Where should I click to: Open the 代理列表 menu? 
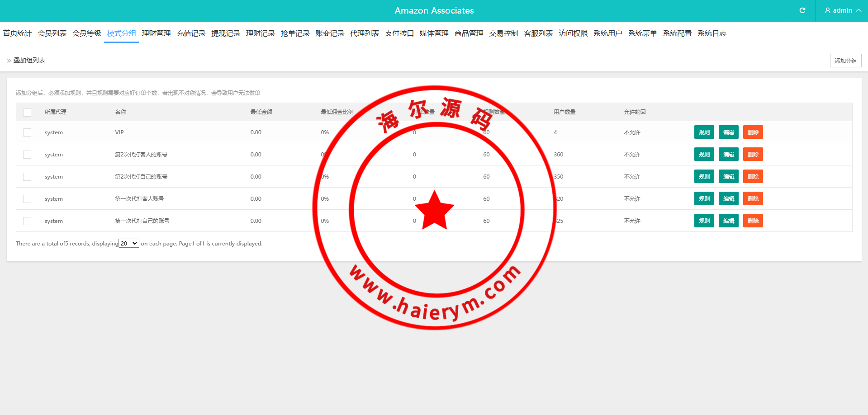tap(365, 33)
